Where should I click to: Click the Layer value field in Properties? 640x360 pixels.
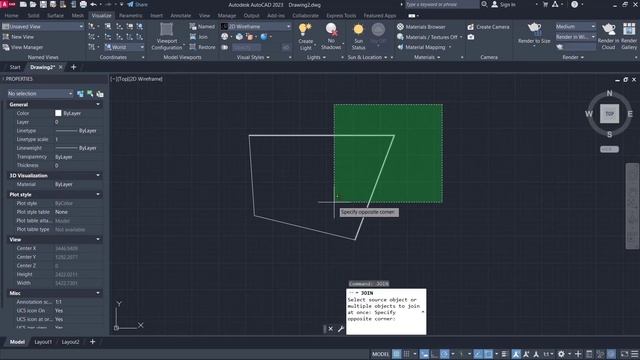click(78, 122)
